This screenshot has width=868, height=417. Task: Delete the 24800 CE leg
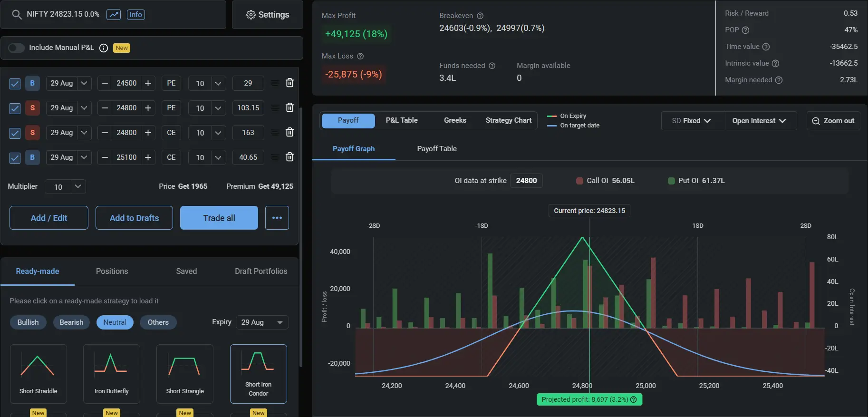[x=289, y=132]
